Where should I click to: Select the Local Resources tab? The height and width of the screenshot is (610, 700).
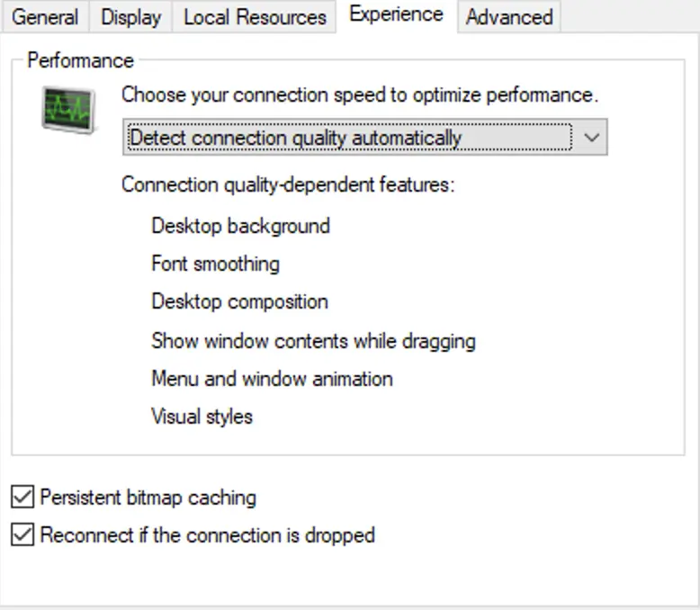(x=255, y=17)
